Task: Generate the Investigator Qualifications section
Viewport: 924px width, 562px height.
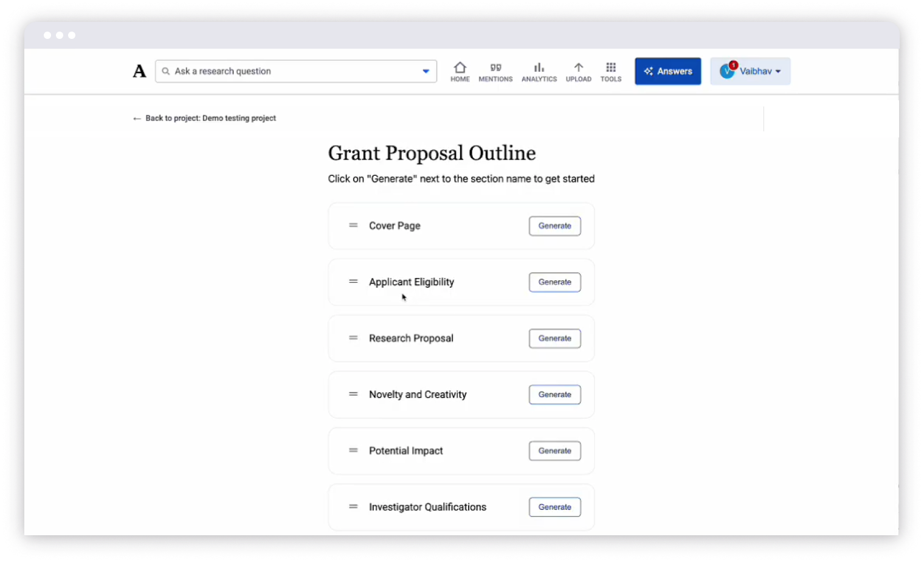Action: coord(555,507)
